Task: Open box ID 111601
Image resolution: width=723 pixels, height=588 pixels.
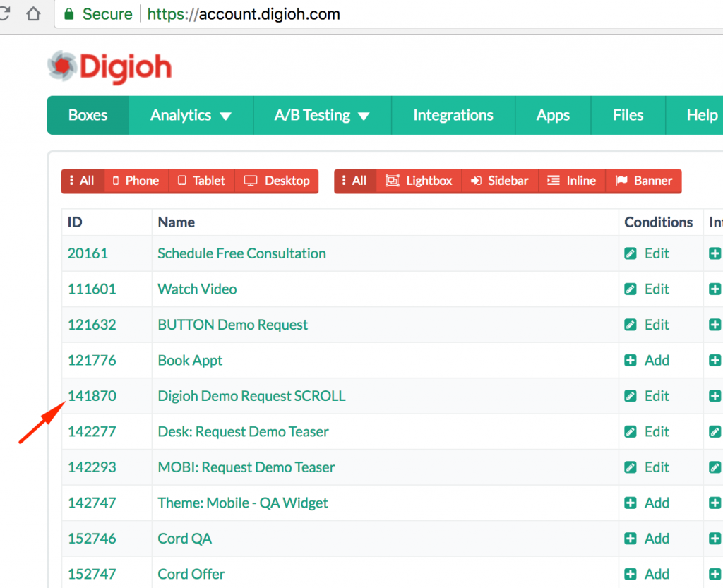Action: point(92,289)
